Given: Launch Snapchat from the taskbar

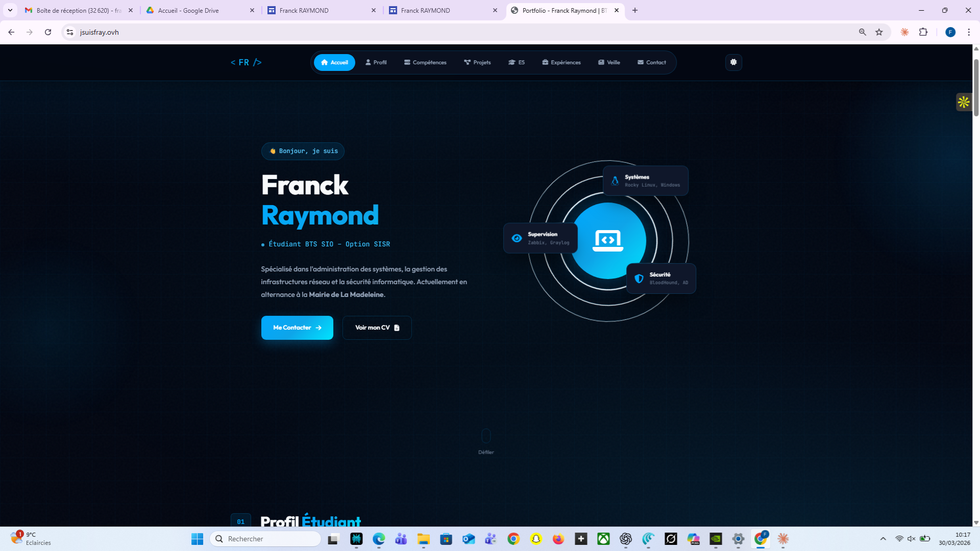Looking at the screenshot, I should (535, 539).
